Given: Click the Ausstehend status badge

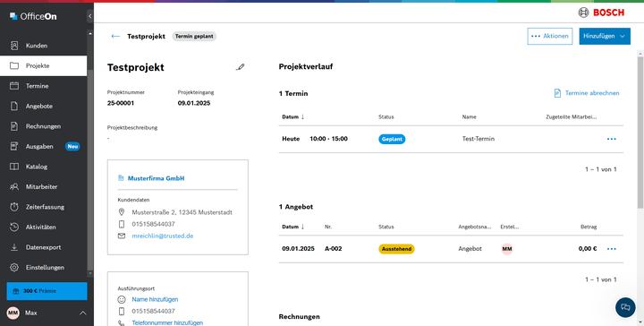Looking at the screenshot, I should (x=396, y=249).
